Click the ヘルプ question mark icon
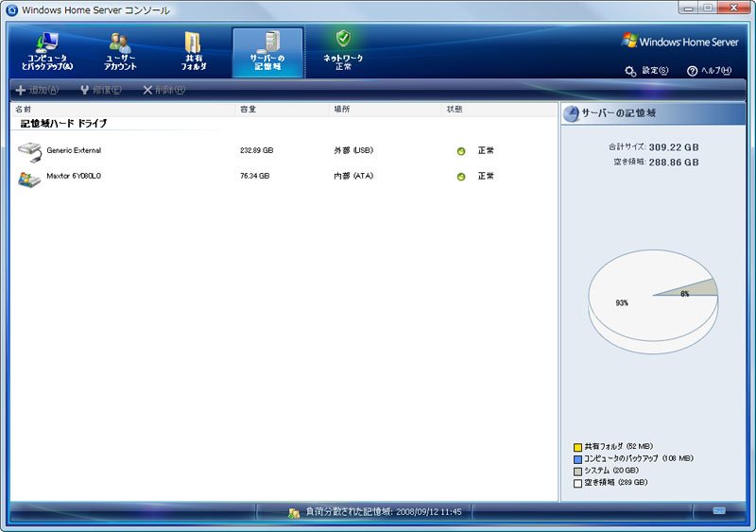756x532 pixels. (693, 72)
